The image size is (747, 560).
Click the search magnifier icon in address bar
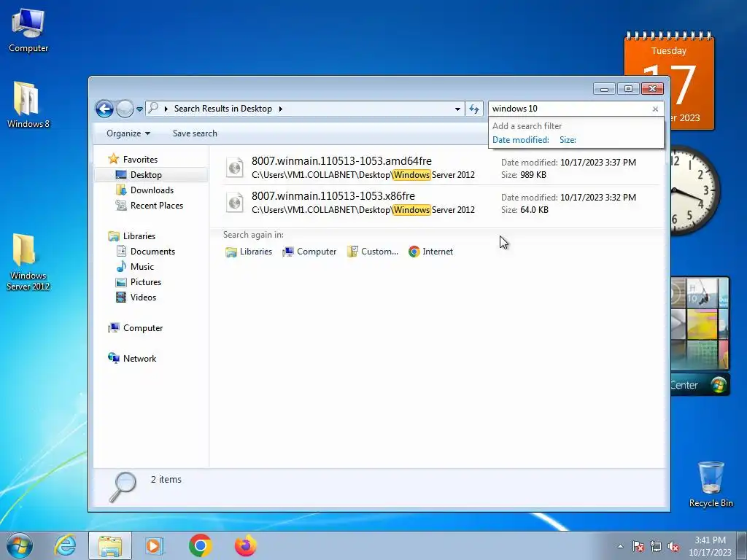pos(153,108)
